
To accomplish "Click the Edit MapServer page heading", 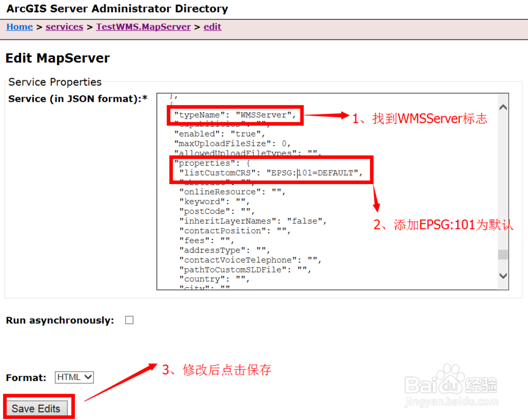I will tap(58, 58).
